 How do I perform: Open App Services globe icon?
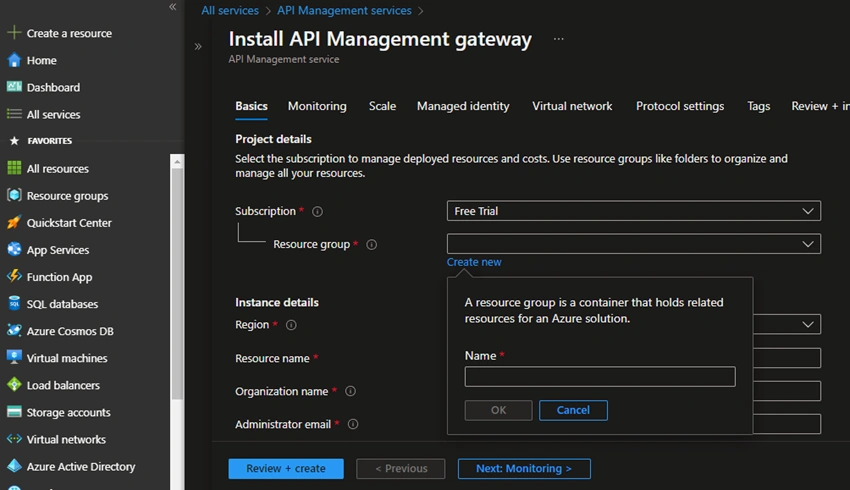14,249
